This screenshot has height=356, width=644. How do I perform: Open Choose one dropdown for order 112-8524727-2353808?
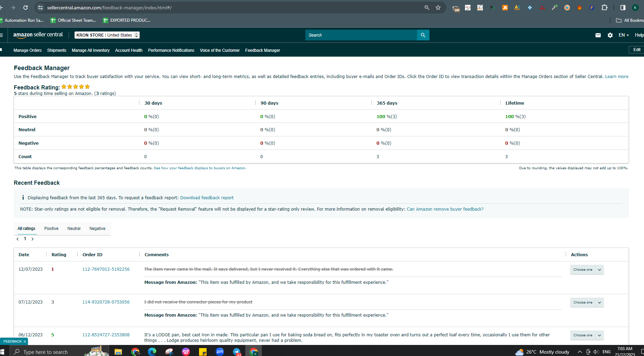[587, 335]
